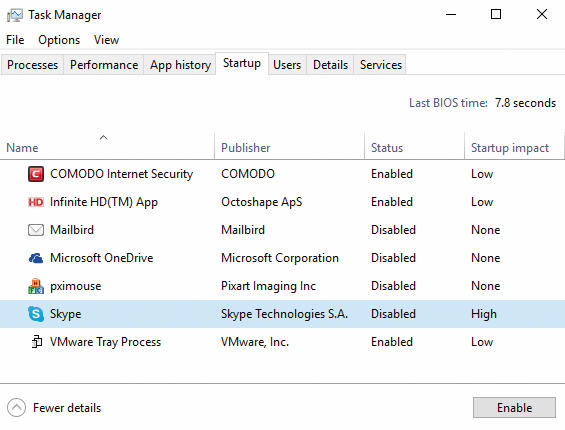Image resolution: width=565 pixels, height=430 pixels.
Task: Open the Options menu
Action: point(59,40)
